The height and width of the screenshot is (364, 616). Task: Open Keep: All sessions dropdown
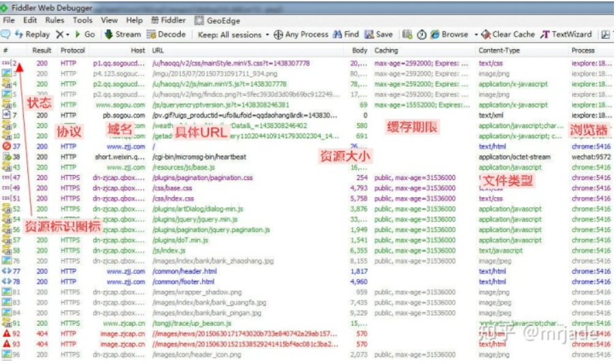(233, 35)
